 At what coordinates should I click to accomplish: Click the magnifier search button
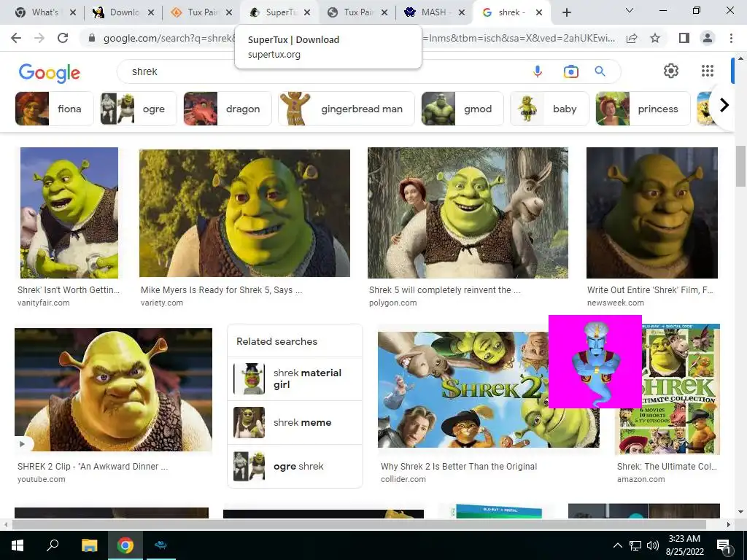click(x=600, y=71)
